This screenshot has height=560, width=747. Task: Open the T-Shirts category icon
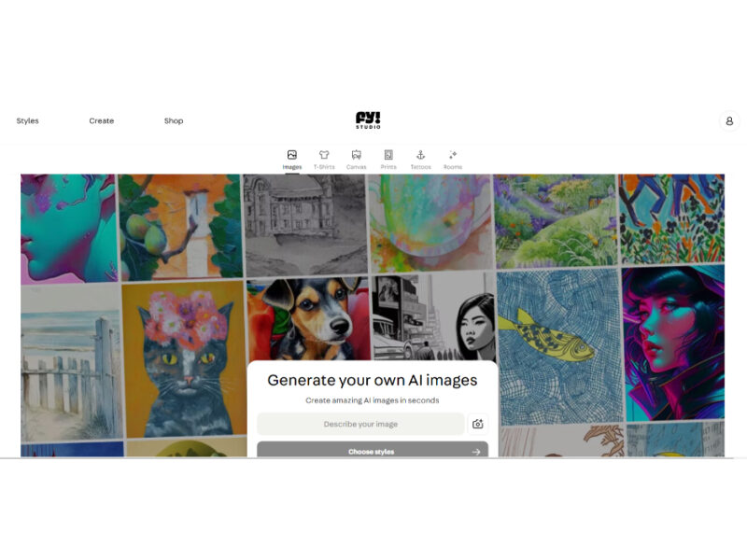[324, 155]
